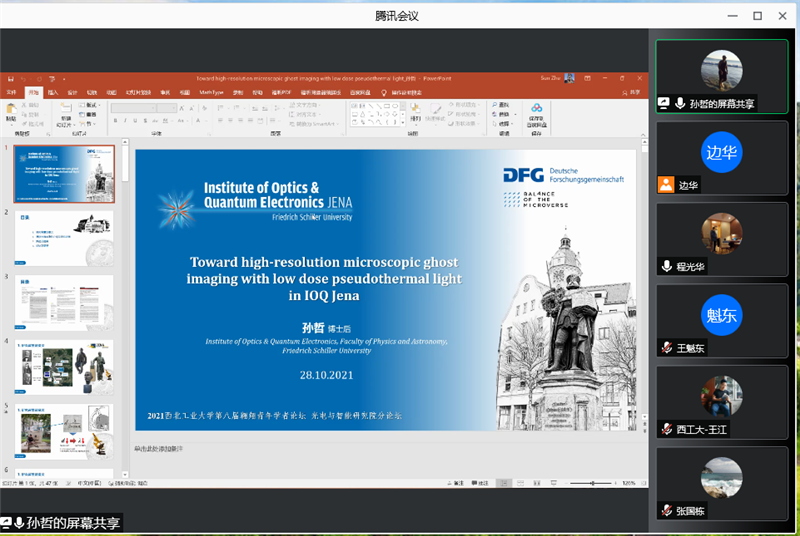The height and width of the screenshot is (536, 800).
Task: Open the MathType ribbon tab
Action: (x=211, y=92)
